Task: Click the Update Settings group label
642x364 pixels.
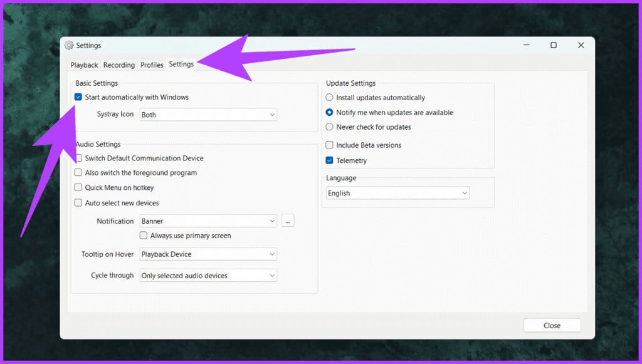Action: tap(350, 83)
